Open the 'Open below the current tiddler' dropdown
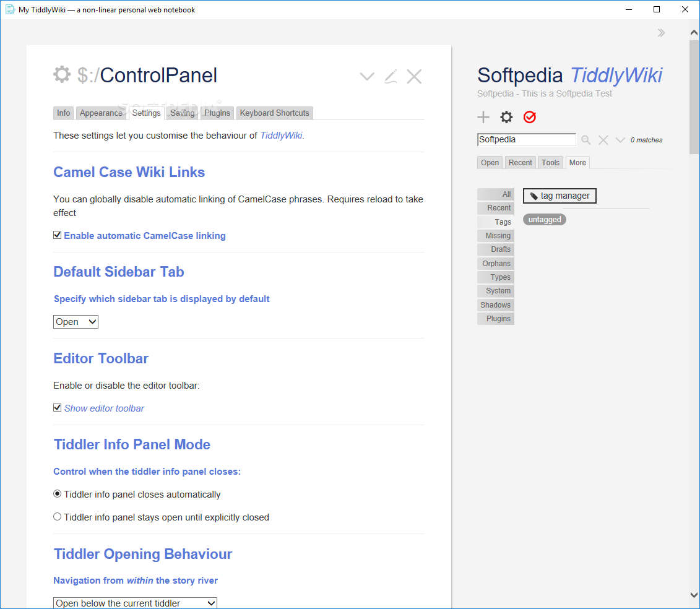This screenshot has width=700, height=609. tap(136, 603)
